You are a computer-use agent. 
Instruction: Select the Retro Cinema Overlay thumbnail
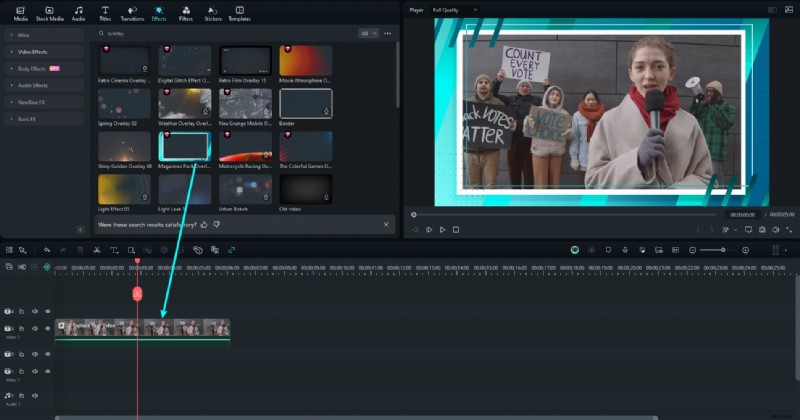(124, 60)
